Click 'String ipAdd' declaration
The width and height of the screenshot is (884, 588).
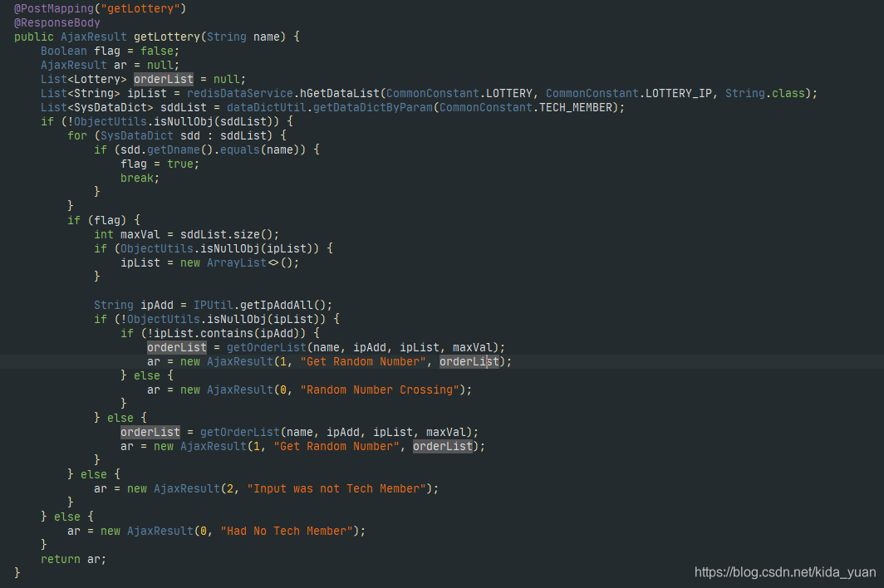(134, 305)
